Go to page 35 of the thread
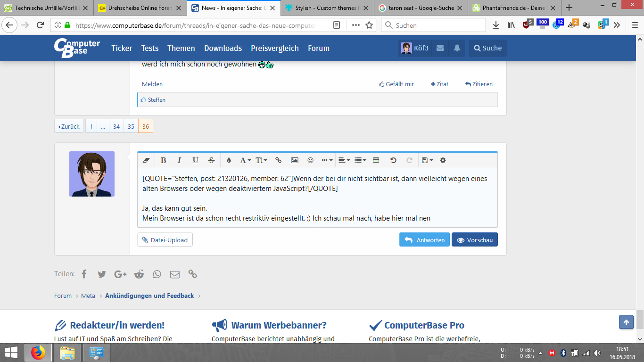This screenshot has height=362, width=644. pyautogui.click(x=131, y=126)
